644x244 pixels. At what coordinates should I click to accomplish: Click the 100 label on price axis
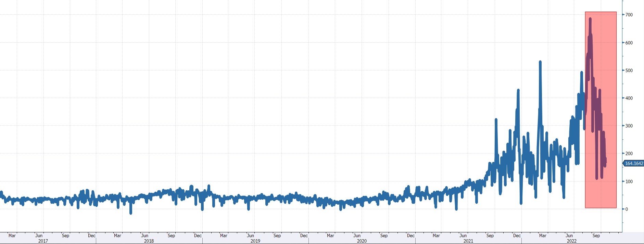(x=629, y=181)
